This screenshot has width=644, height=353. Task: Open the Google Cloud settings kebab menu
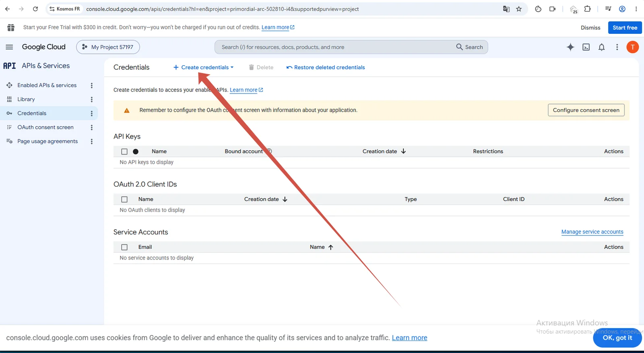pyautogui.click(x=617, y=47)
